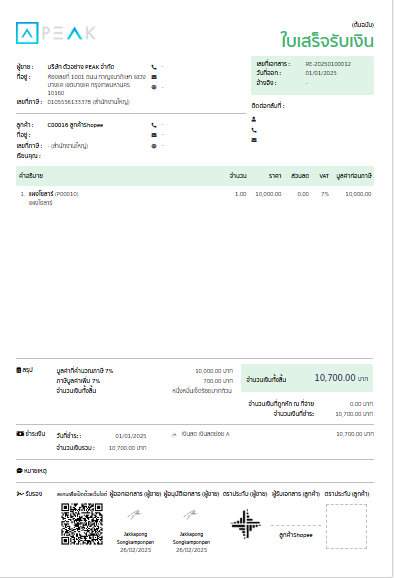Click the seller tax ID number
This screenshot has width=394, height=578.
pyautogui.click(x=69, y=102)
